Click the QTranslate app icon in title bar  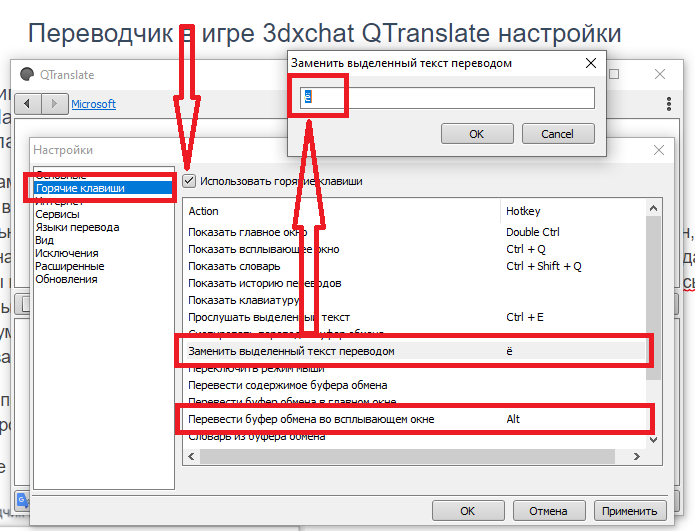pos(26,75)
